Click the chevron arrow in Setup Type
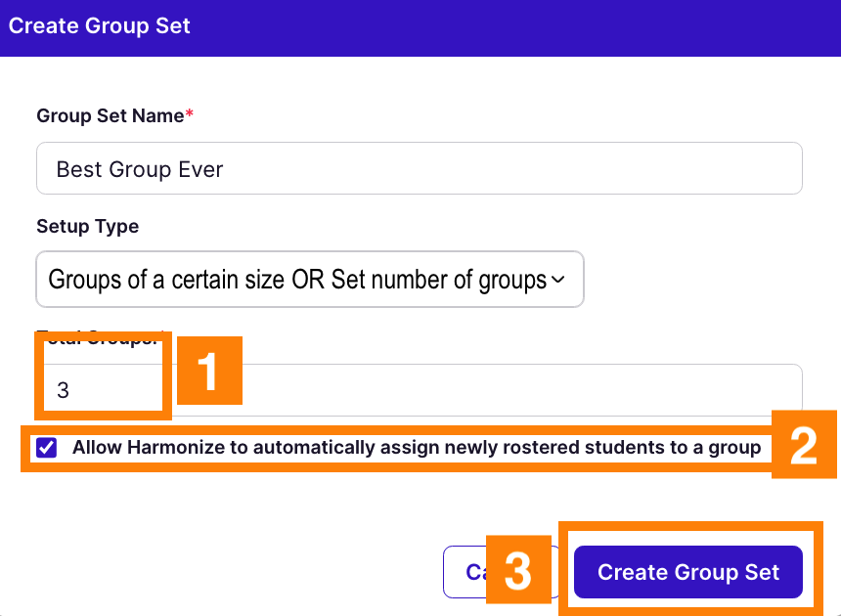 click(x=558, y=280)
